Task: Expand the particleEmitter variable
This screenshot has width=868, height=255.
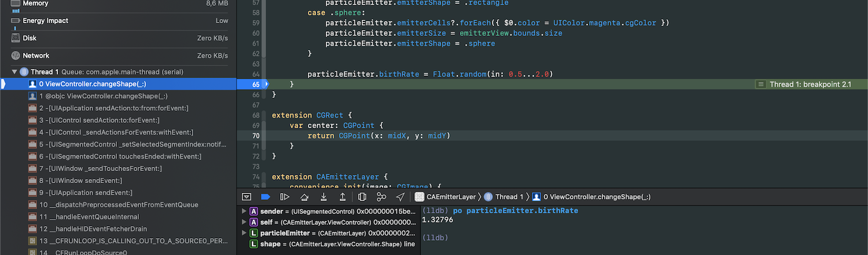Action: point(244,233)
